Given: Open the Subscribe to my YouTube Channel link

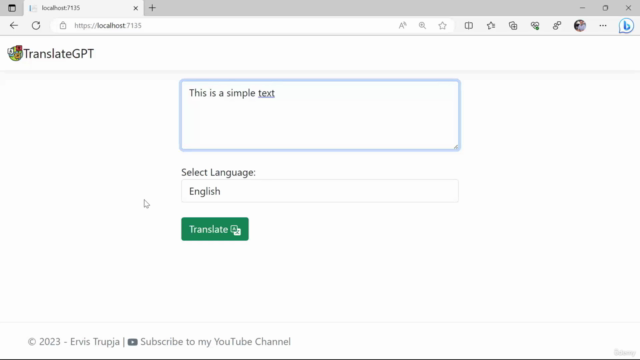Looking at the screenshot, I should point(216,342).
